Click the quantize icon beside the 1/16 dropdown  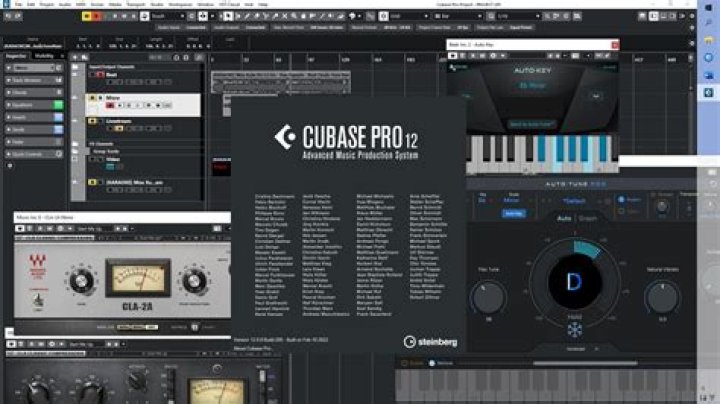point(491,16)
